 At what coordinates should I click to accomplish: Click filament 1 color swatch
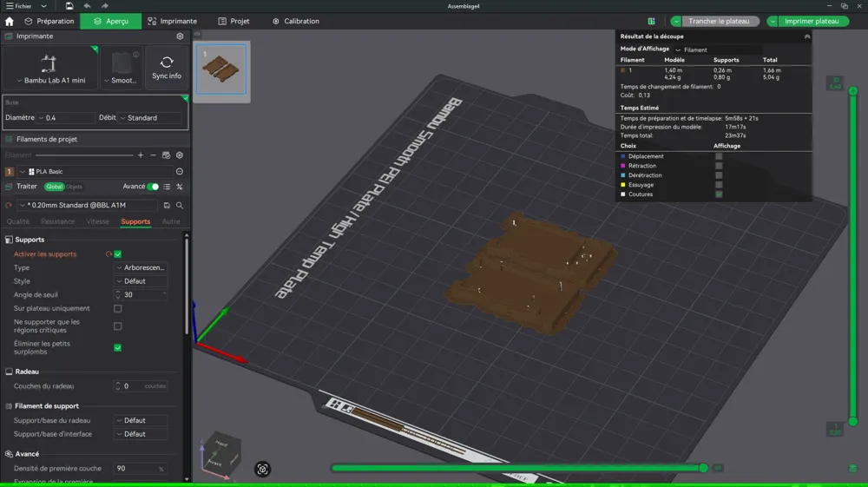(x=9, y=172)
